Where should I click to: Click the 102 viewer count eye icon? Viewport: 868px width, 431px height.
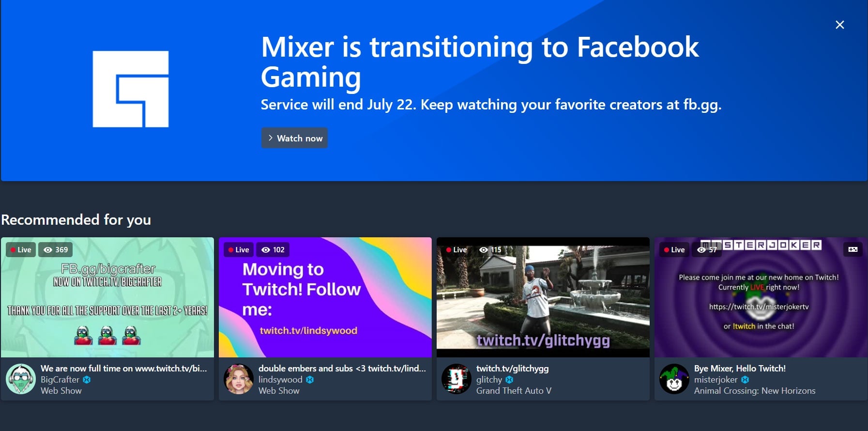click(x=266, y=250)
